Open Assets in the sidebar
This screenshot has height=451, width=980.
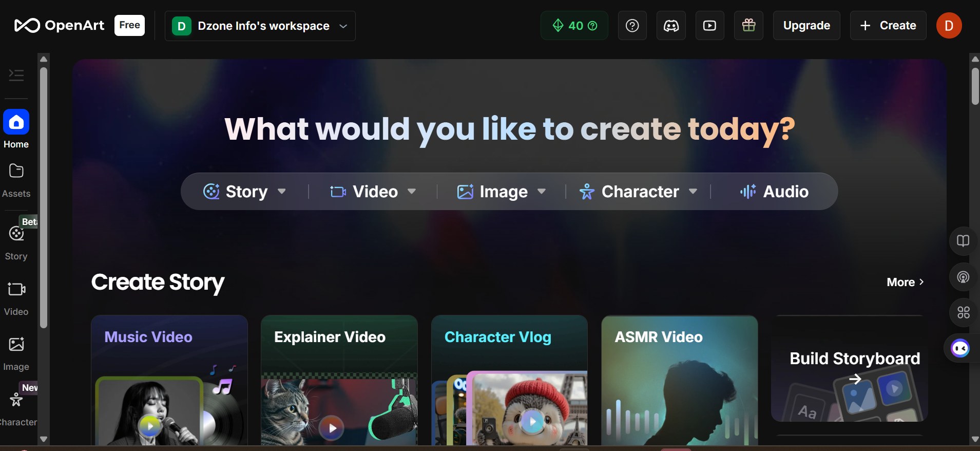point(16,181)
